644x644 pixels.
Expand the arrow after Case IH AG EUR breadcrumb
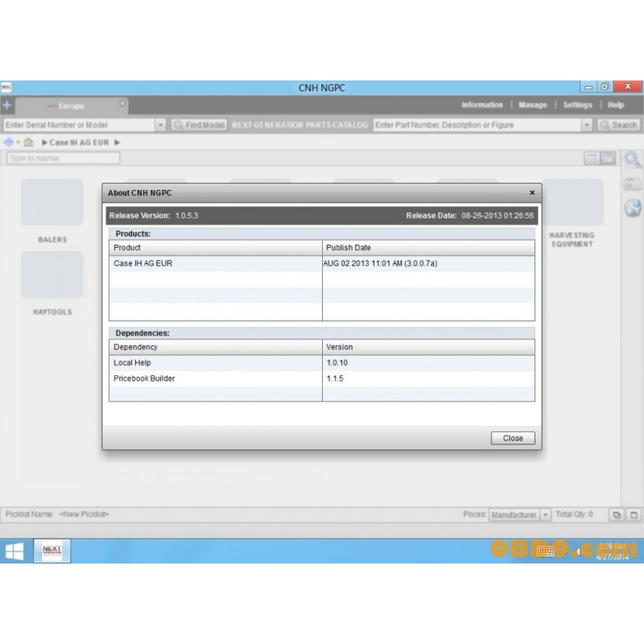pos(117,142)
